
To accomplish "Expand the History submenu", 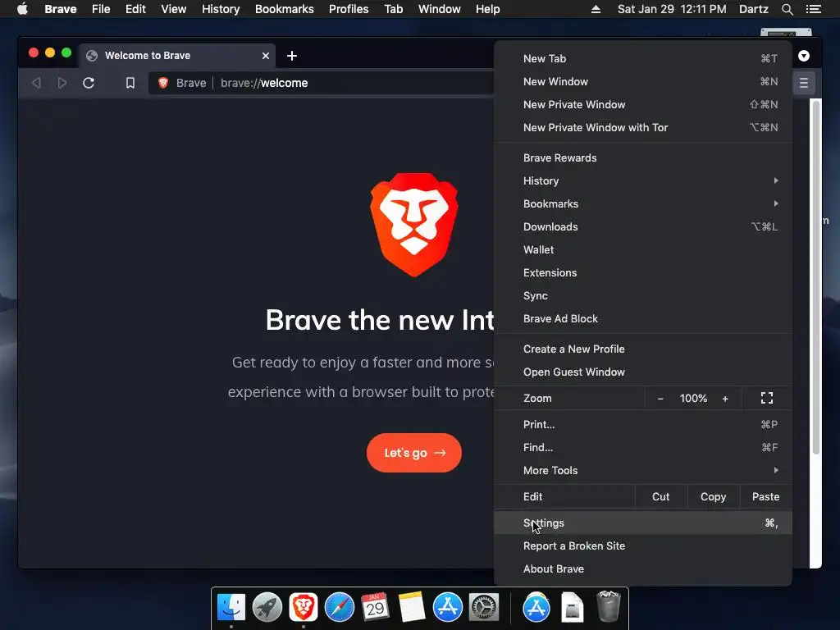I will (643, 181).
